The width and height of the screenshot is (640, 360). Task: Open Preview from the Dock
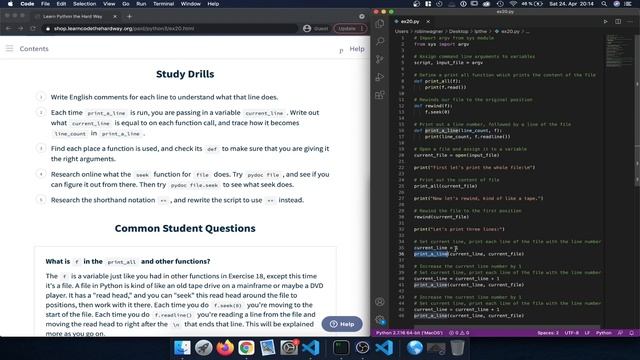click(x=267, y=348)
